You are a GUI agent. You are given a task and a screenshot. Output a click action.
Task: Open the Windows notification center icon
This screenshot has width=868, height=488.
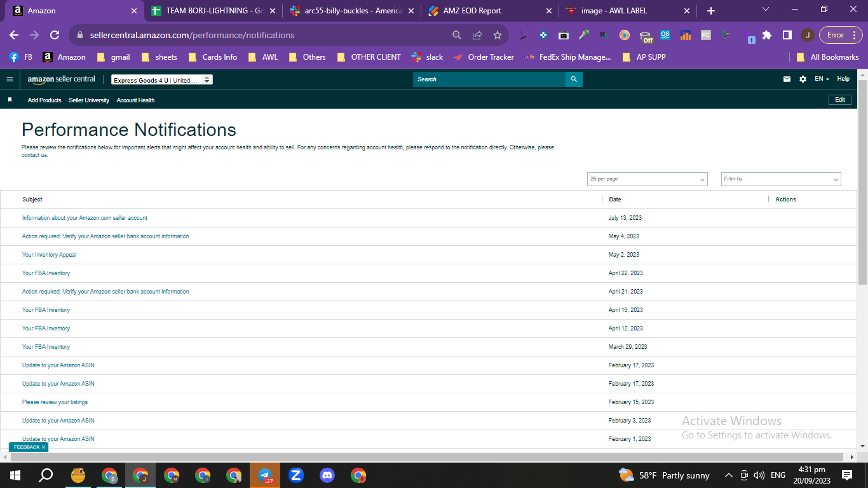[847, 475]
